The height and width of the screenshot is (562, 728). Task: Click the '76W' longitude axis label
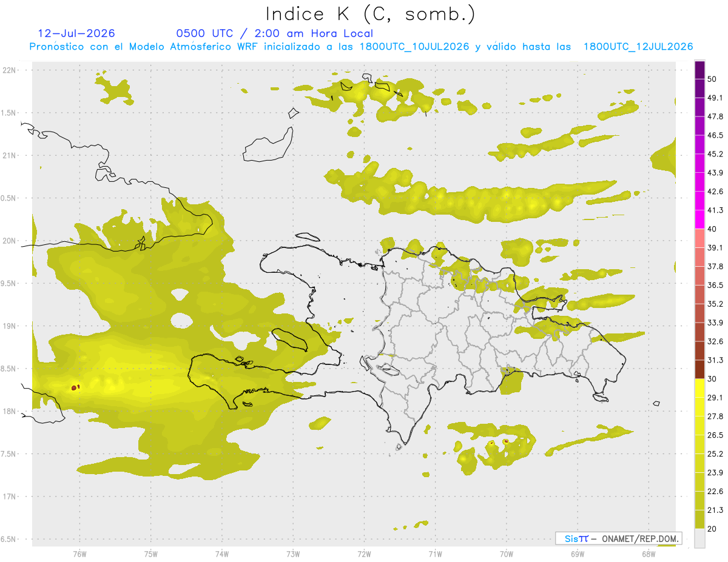[79, 554]
